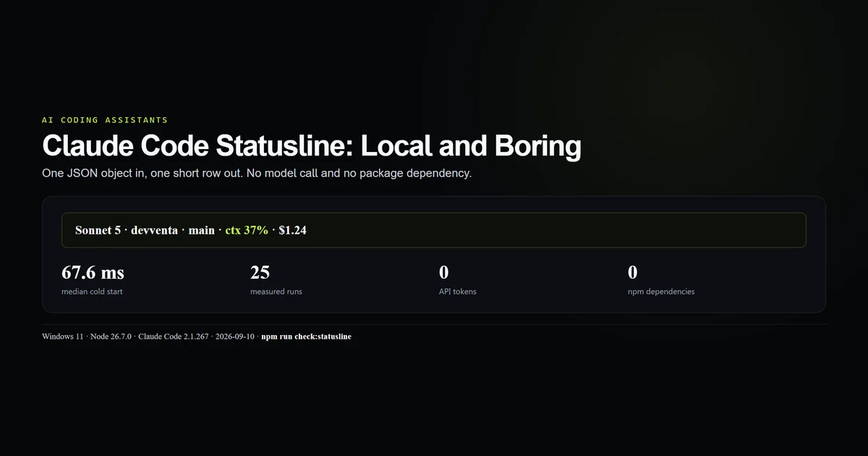Screen dimensions: 868x456
Task: Click the '0' above npm dependencies
Action: [x=633, y=273]
